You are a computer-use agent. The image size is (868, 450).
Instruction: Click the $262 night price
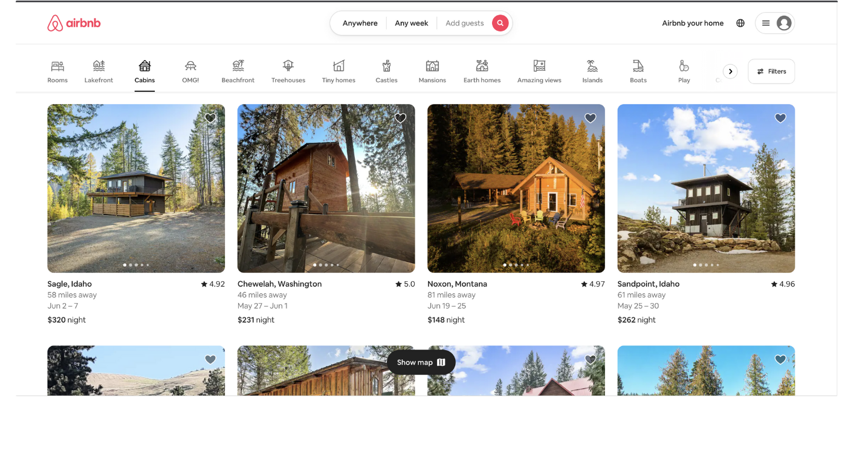(636, 320)
